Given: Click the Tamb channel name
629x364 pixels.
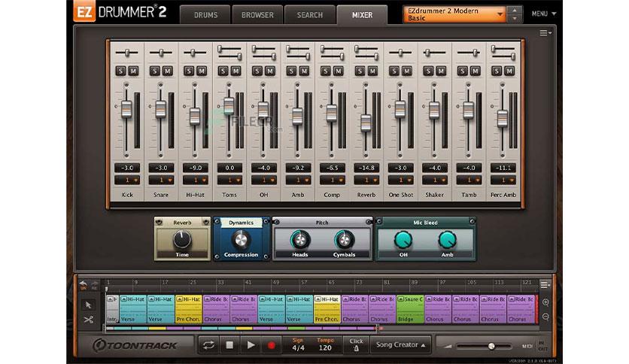Looking at the screenshot, I should pos(469,195).
